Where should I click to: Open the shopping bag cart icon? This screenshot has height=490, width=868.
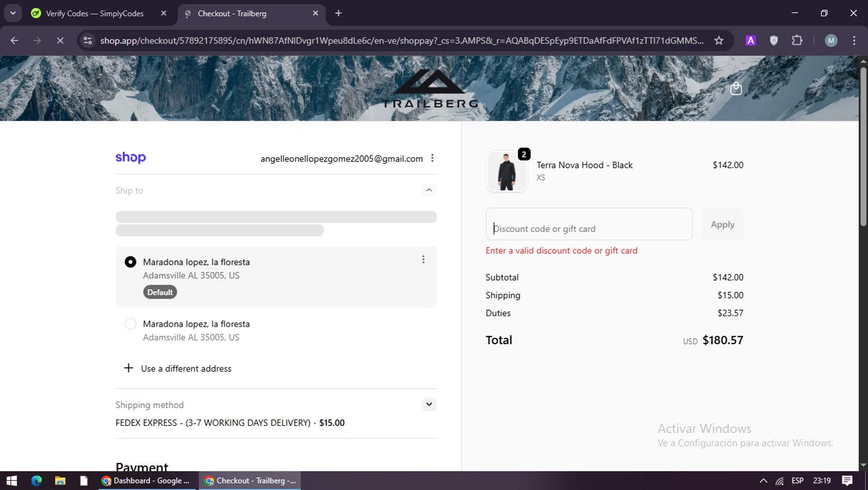click(x=736, y=89)
